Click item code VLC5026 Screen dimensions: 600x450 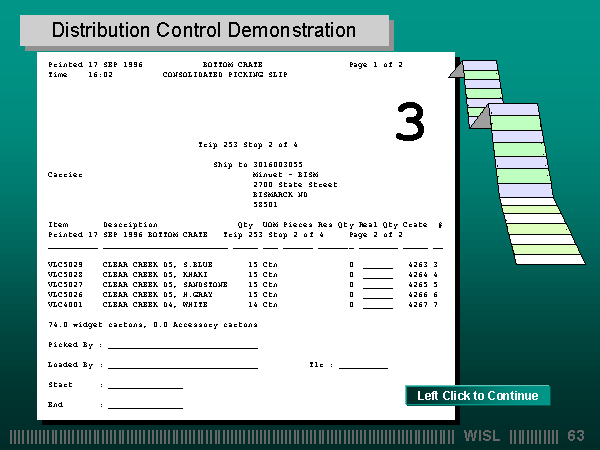(x=65, y=294)
